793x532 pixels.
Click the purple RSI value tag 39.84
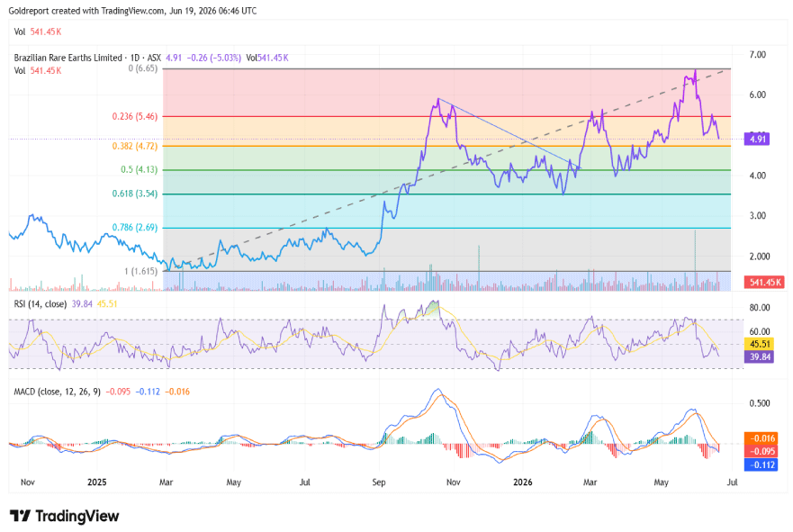tap(759, 357)
